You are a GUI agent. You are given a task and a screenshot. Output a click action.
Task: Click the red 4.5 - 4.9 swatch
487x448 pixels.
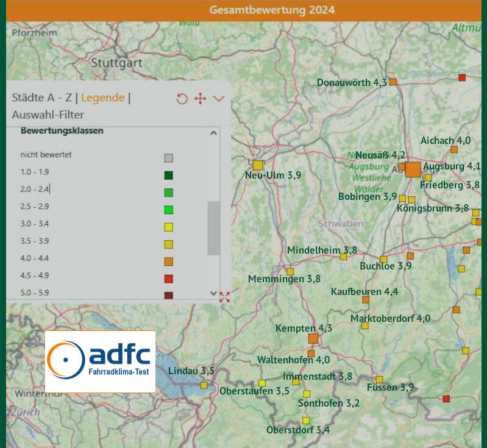click(169, 279)
